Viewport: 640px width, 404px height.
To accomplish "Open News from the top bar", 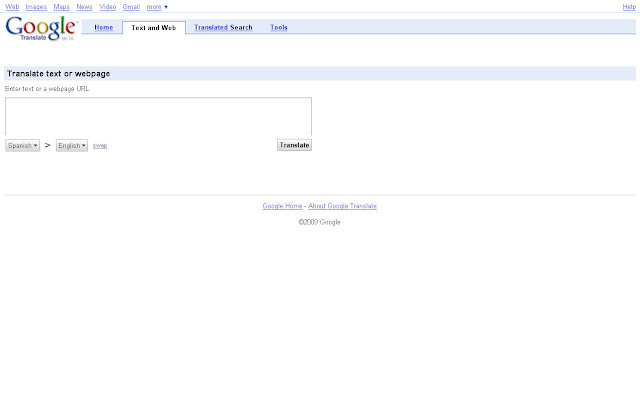I will 84,7.
